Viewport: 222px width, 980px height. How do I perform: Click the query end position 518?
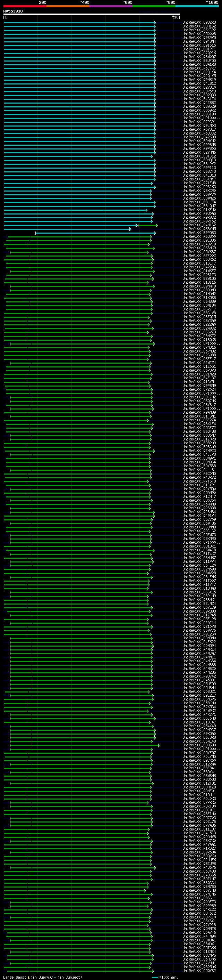175,17
